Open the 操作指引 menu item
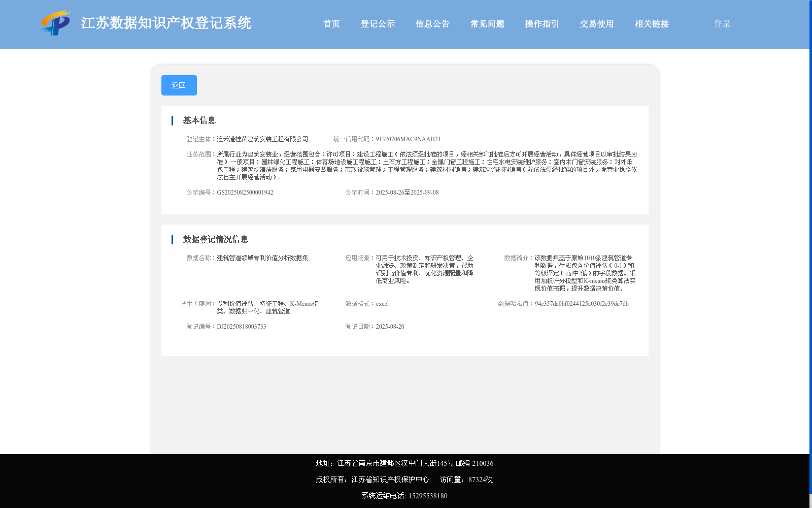The height and width of the screenshot is (508, 812). coord(542,24)
